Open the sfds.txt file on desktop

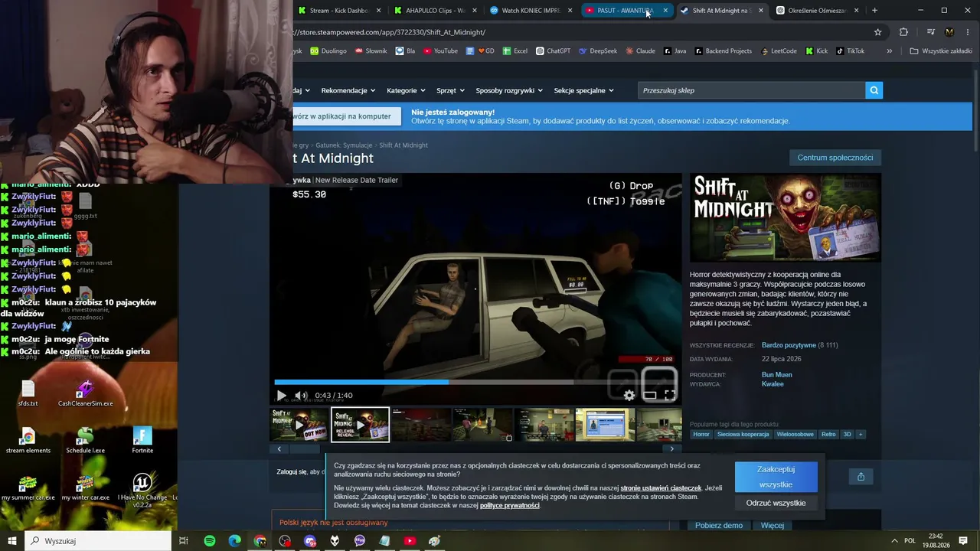pos(28,393)
